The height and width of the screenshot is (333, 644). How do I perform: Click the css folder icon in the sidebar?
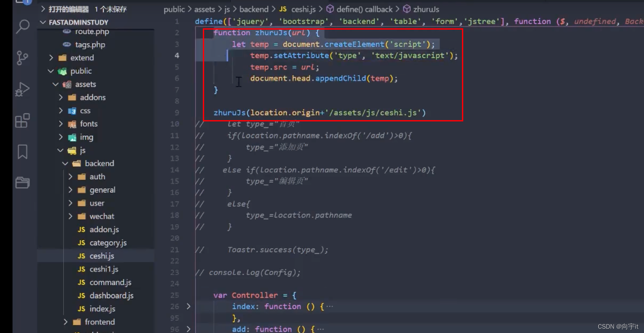tap(72, 111)
